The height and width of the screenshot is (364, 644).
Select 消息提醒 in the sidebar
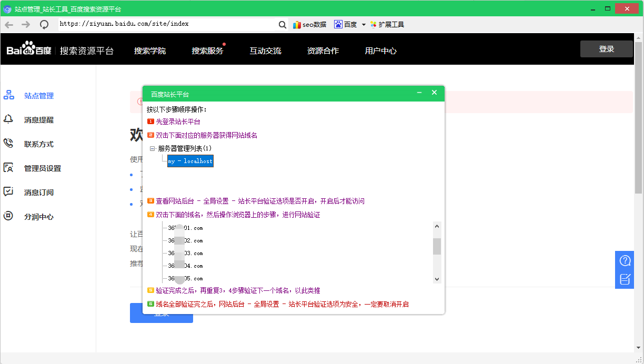(39, 120)
